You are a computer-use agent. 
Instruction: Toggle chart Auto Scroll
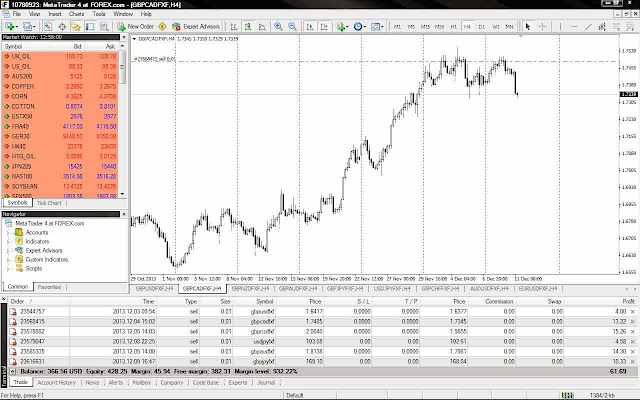310,27
